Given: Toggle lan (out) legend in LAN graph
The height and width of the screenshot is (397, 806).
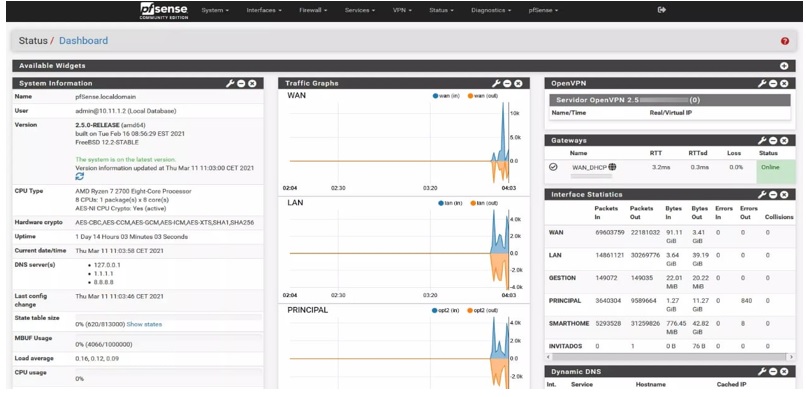Looking at the screenshot, I should (x=483, y=203).
